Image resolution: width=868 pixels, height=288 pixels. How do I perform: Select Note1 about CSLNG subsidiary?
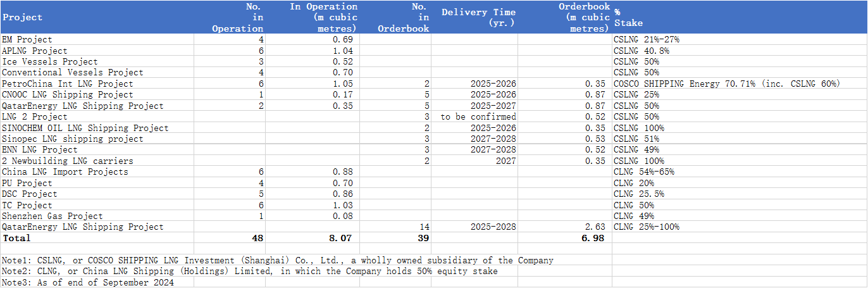[x=278, y=260]
